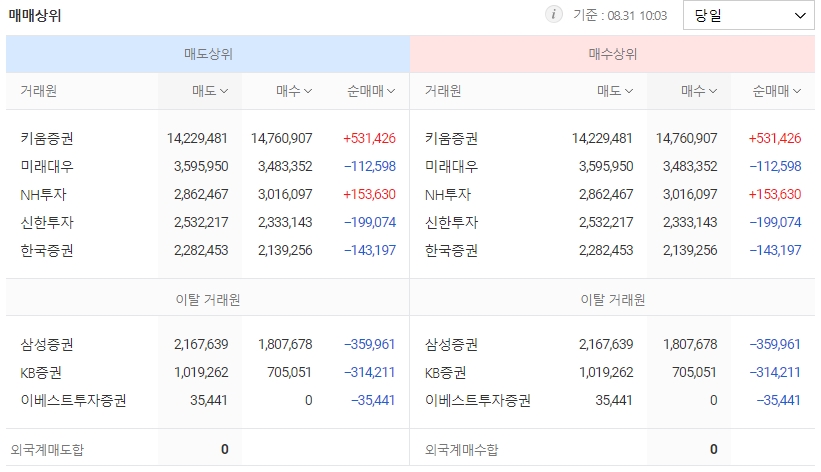Sort by 순매매 in the 매도상위 table
This screenshot has height=472, width=821.
(x=371, y=91)
